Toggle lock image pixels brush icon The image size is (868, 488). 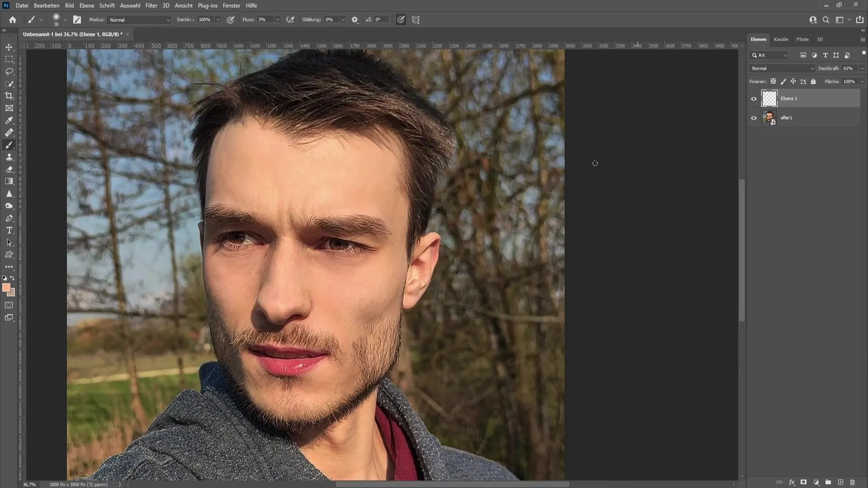[x=783, y=82]
